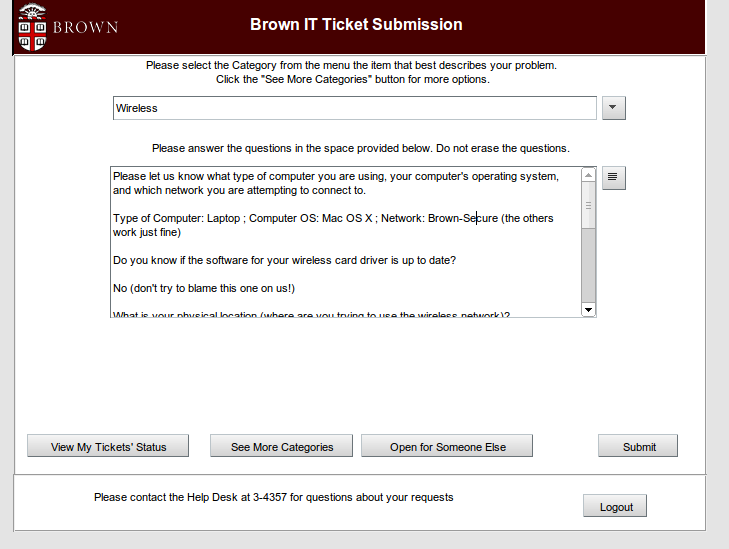The width and height of the screenshot is (729, 549).
Task: Open the list icon beside the questions box
Action: point(613,178)
